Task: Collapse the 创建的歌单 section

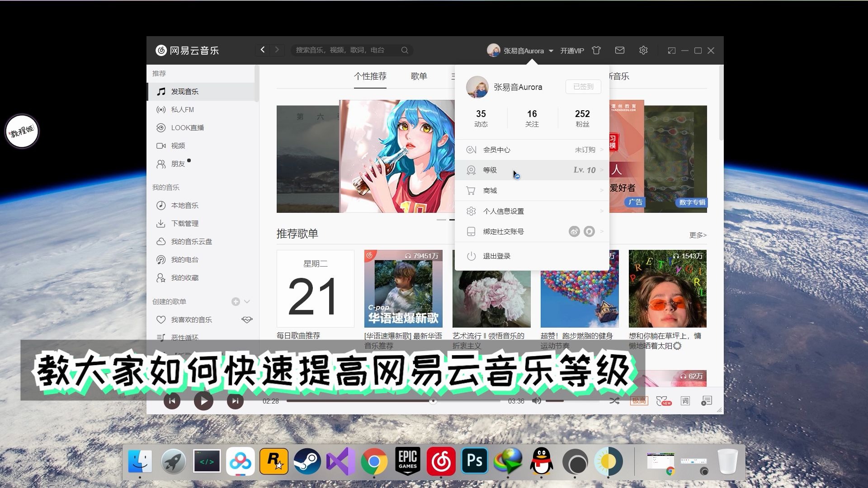Action: click(247, 301)
